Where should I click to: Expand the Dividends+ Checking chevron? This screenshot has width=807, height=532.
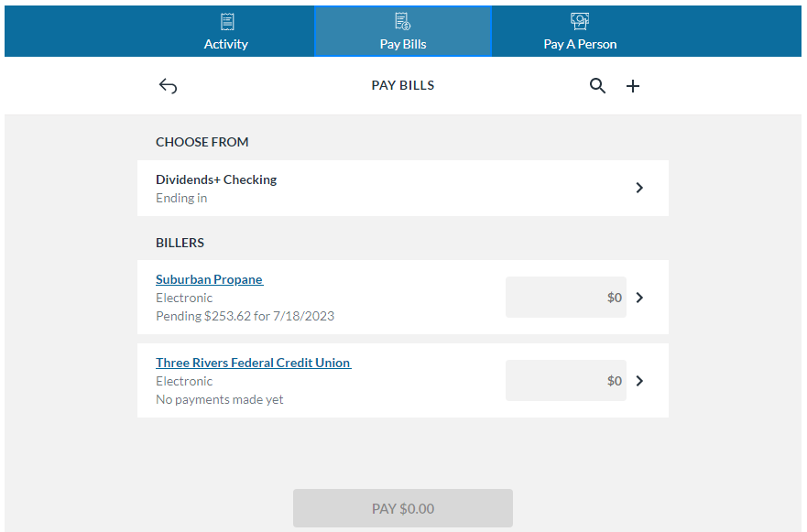coord(639,188)
